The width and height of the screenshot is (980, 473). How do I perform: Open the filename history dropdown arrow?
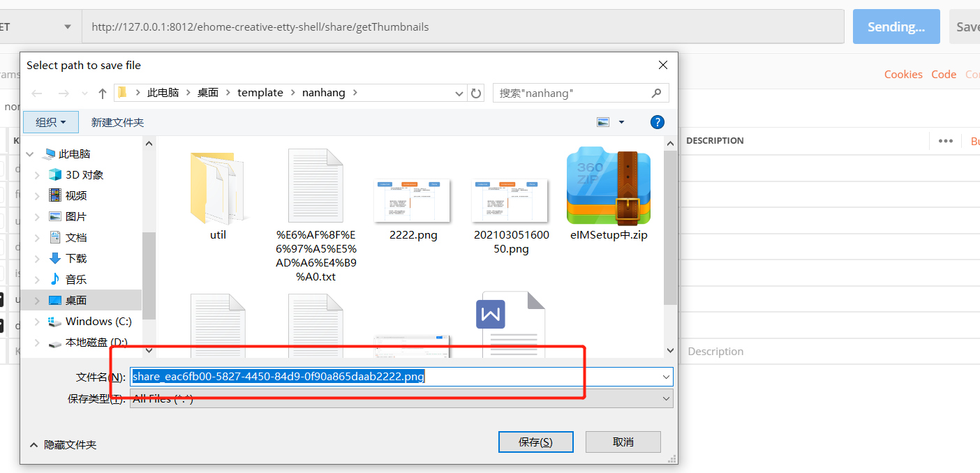[x=666, y=377]
